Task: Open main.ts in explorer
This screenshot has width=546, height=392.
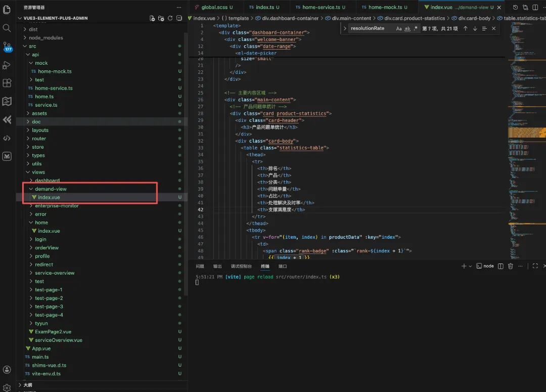Action: coord(40,357)
